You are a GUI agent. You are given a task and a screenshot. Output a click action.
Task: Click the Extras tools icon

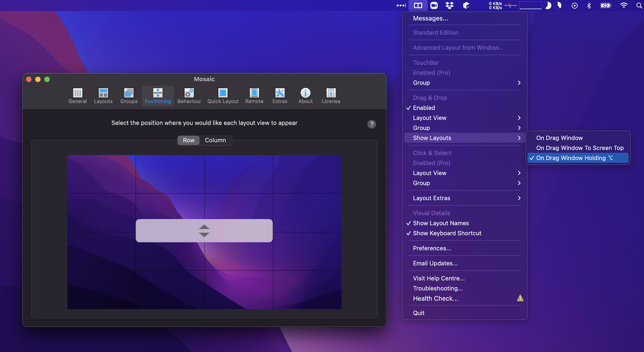(x=280, y=96)
